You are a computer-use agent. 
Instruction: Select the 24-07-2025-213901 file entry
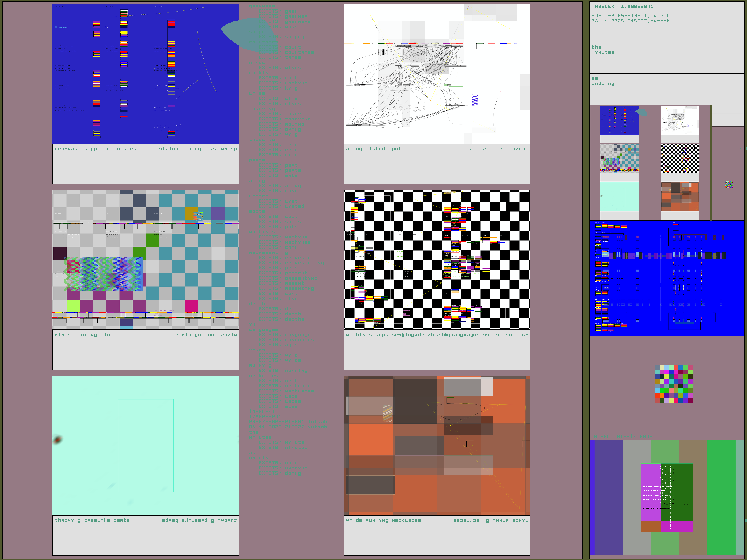(630, 16)
